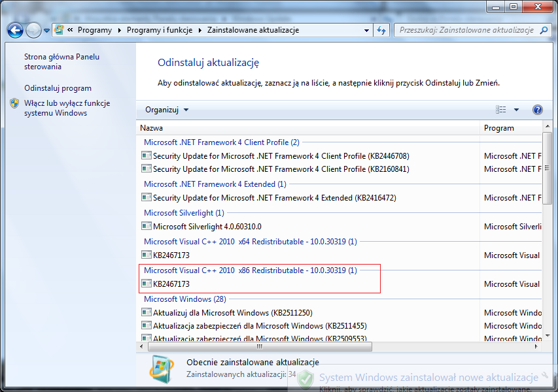Expand the arrow after Programy breadcrumb
The width and height of the screenshot is (558, 392).
coord(119,30)
